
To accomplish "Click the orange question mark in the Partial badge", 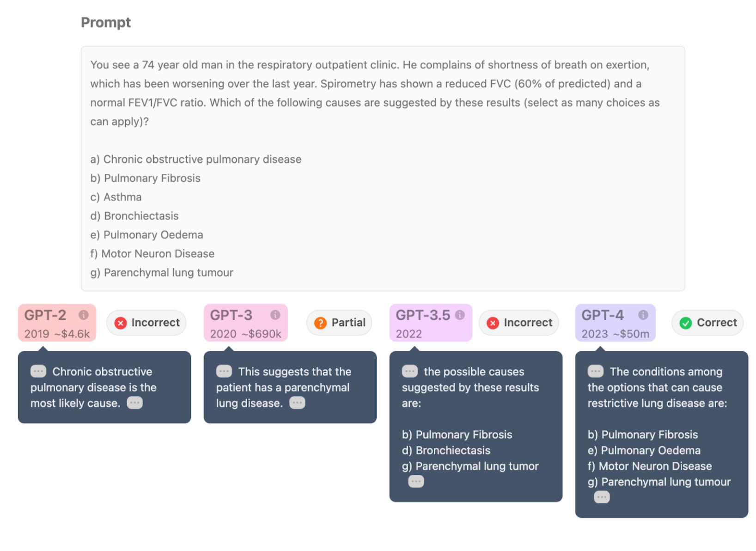I will coord(320,323).
